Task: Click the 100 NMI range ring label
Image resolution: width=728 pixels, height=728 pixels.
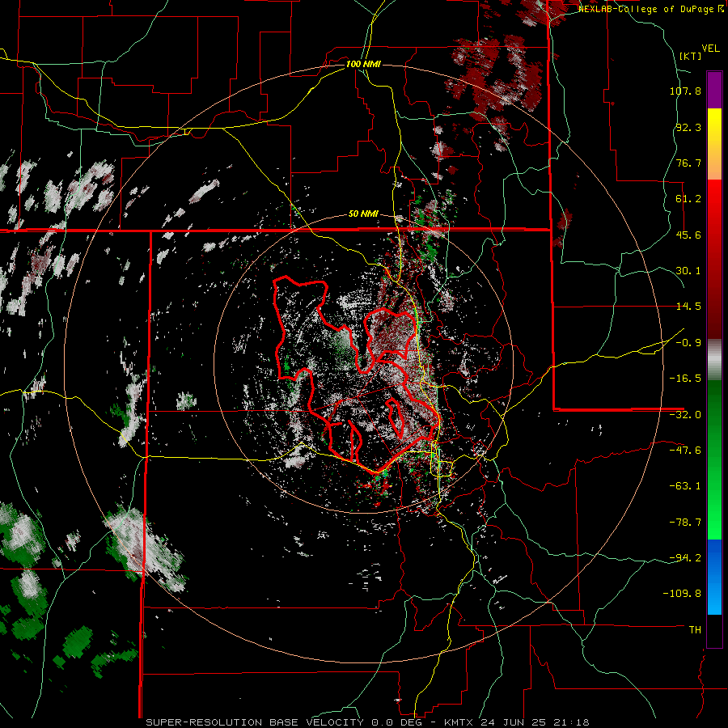Action: pyautogui.click(x=363, y=64)
